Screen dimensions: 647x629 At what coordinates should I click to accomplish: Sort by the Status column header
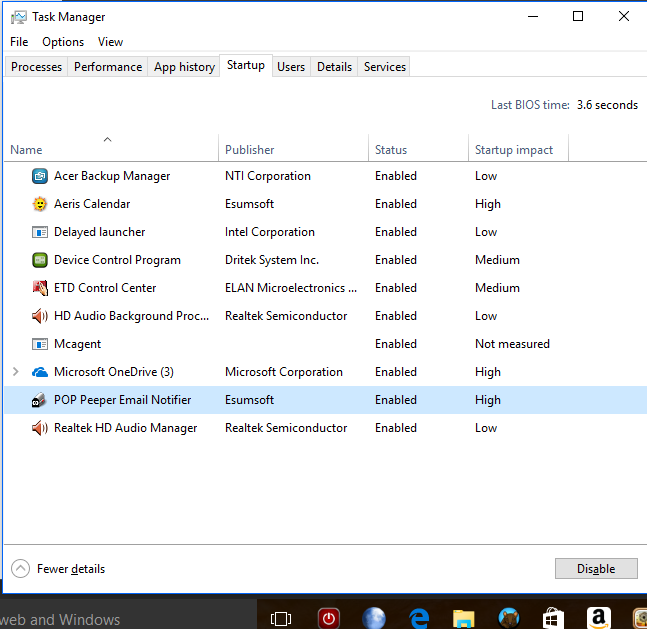pyautogui.click(x=418, y=148)
